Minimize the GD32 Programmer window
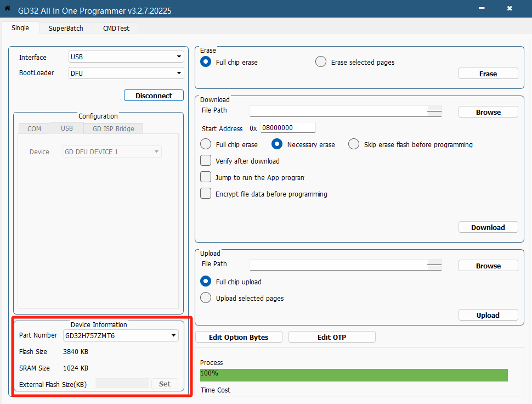The image size is (532, 404). (x=482, y=8)
